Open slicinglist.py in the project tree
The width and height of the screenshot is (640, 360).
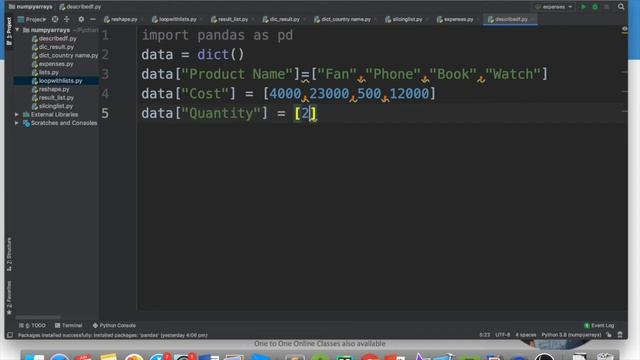click(x=52, y=106)
